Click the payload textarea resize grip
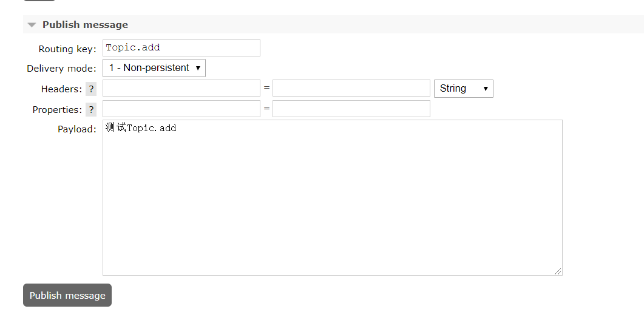This screenshot has height=320, width=644. pyautogui.click(x=558, y=271)
